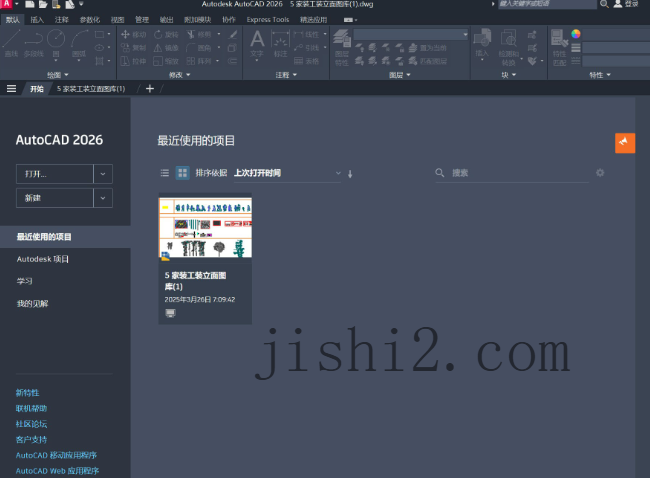Image resolution: width=650 pixels, height=478 pixels.
Task: Click the object color wheel swatch
Action: pyautogui.click(x=576, y=34)
